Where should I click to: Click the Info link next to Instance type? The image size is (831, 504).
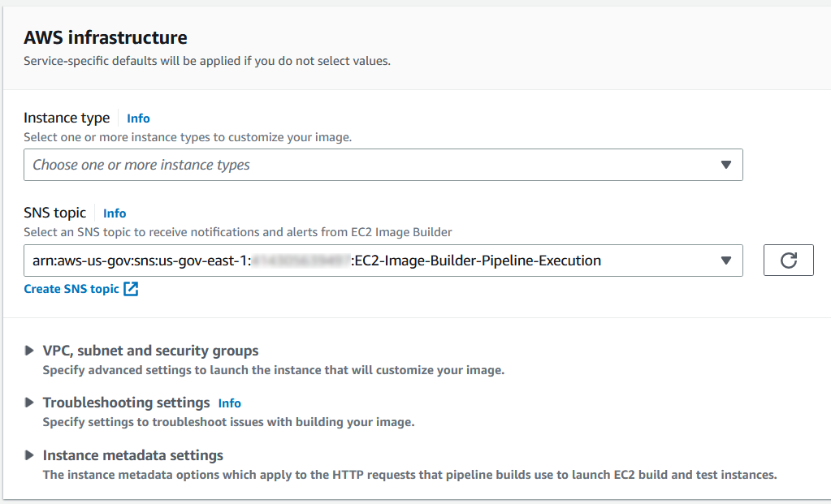(137, 118)
